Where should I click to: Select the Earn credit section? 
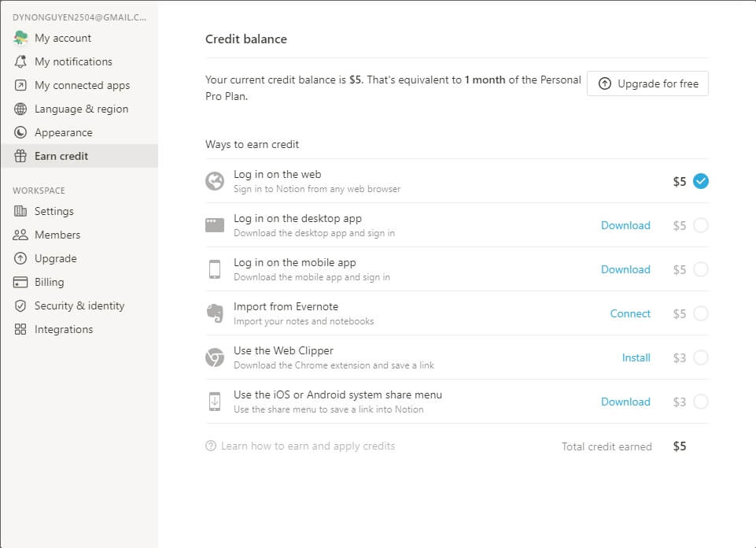(79, 156)
